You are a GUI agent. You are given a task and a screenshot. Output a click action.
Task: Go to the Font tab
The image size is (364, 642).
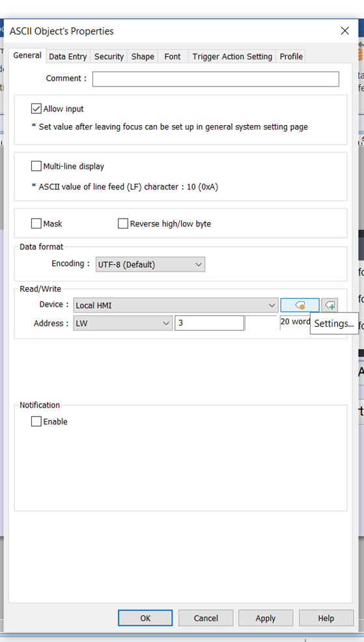tap(173, 57)
